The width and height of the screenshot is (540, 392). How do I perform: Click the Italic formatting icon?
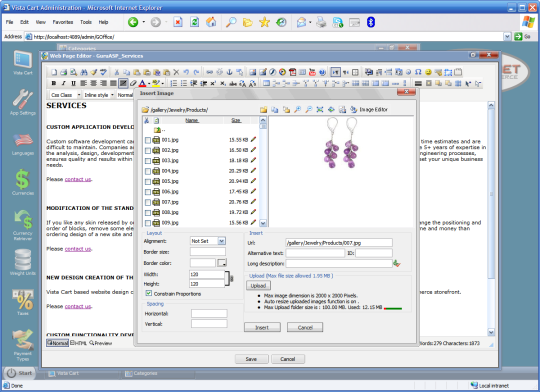[63, 83]
